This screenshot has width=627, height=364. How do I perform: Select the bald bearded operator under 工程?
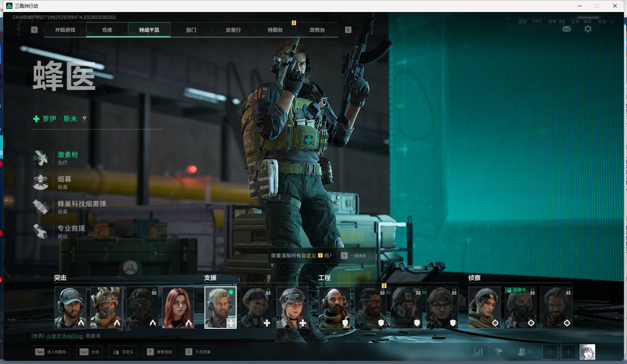click(x=334, y=307)
